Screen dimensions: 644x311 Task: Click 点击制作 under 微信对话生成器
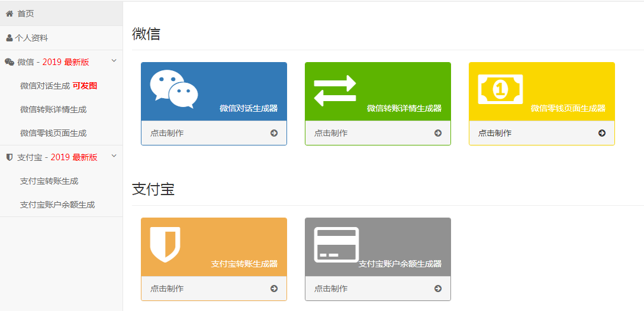coord(167,133)
